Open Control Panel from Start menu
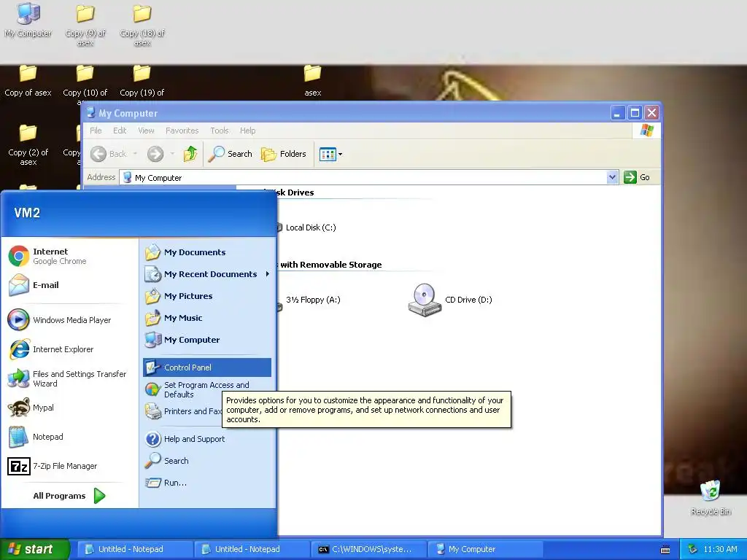Viewport: 747px width, 560px height. click(x=206, y=367)
